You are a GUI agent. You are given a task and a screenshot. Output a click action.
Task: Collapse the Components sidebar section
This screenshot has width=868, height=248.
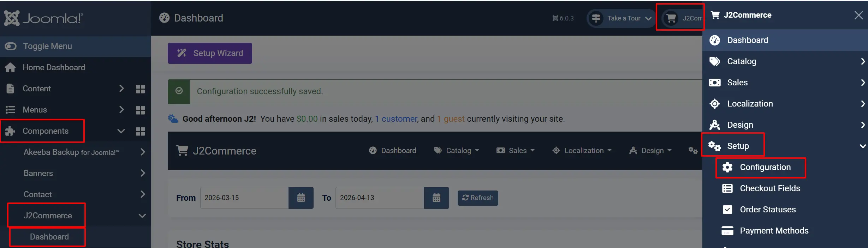pyautogui.click(x=121, y=131)
